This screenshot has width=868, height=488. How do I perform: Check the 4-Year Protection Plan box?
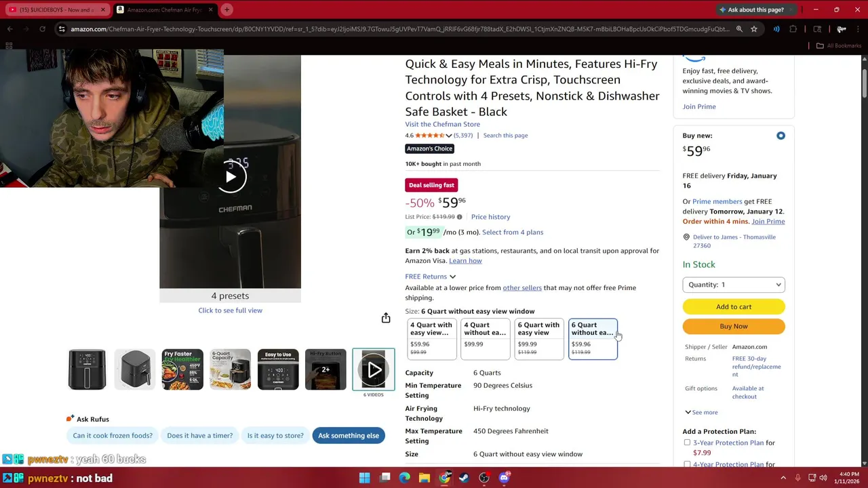click(687, 464)
